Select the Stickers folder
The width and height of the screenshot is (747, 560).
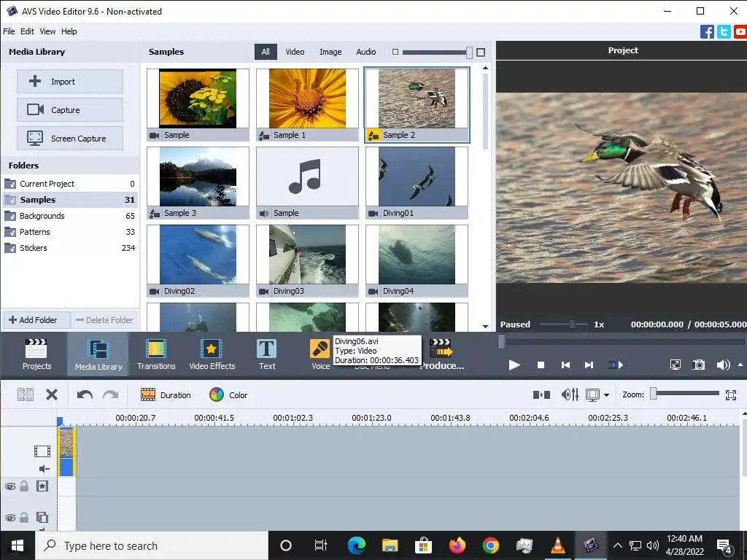(x=69, y=248)
